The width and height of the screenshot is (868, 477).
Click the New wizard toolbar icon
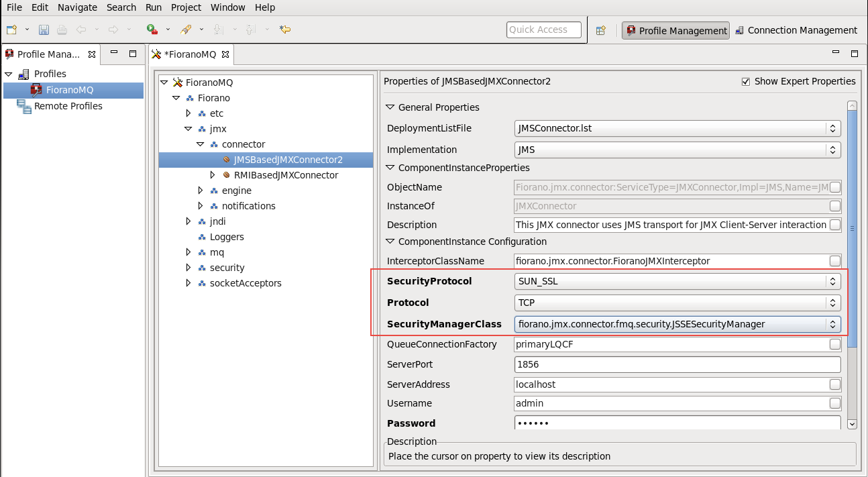click(11, 30)
